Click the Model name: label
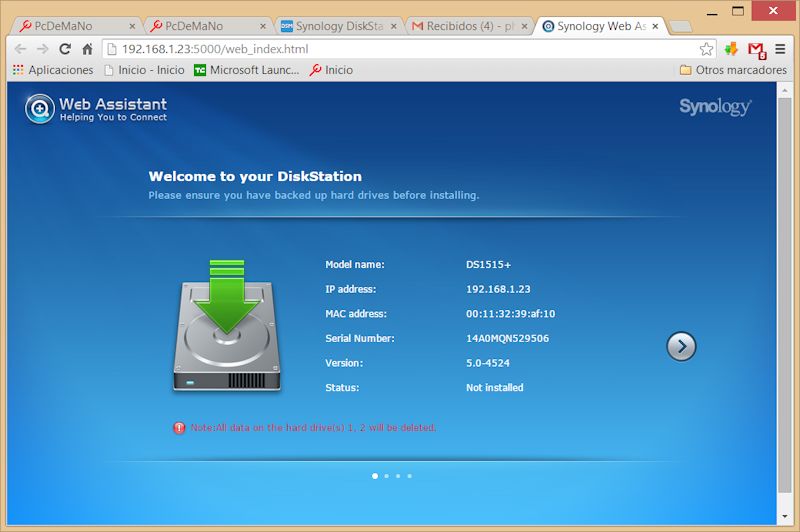Viewport: 800px width, 532px height. 355,265
